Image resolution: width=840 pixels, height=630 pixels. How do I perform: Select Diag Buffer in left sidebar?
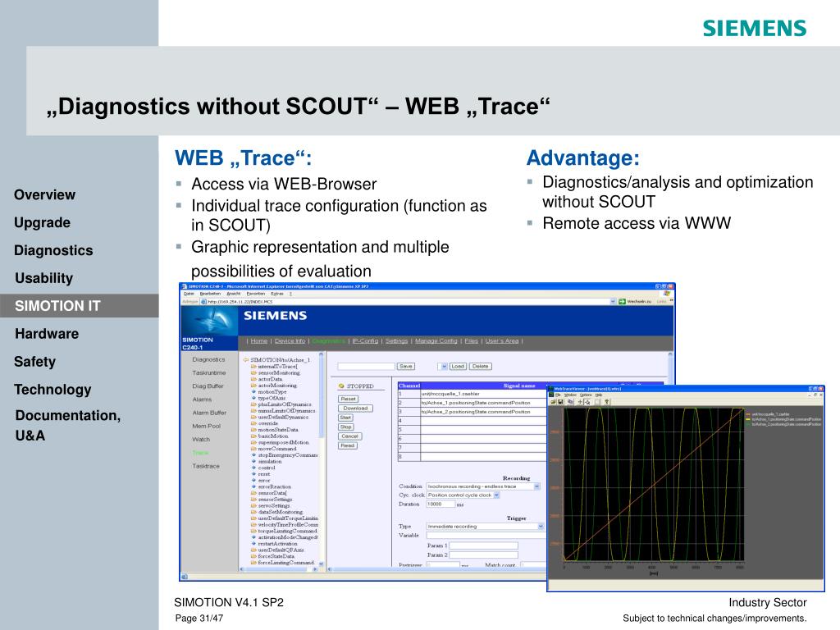point(208,386)
